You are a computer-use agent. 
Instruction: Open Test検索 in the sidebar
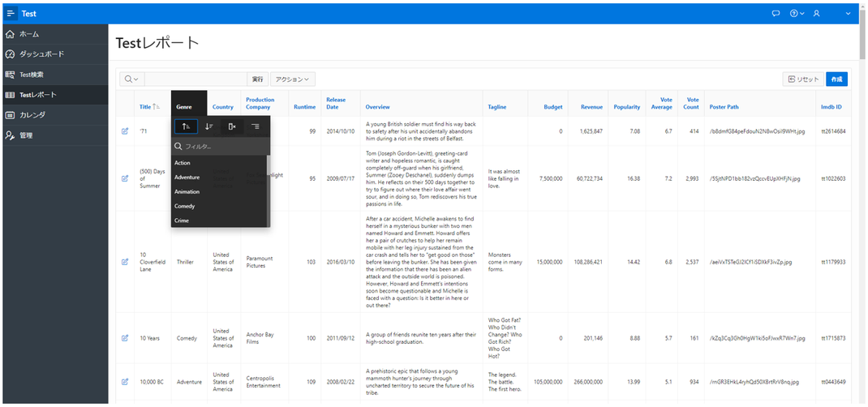tap(55, 75)
